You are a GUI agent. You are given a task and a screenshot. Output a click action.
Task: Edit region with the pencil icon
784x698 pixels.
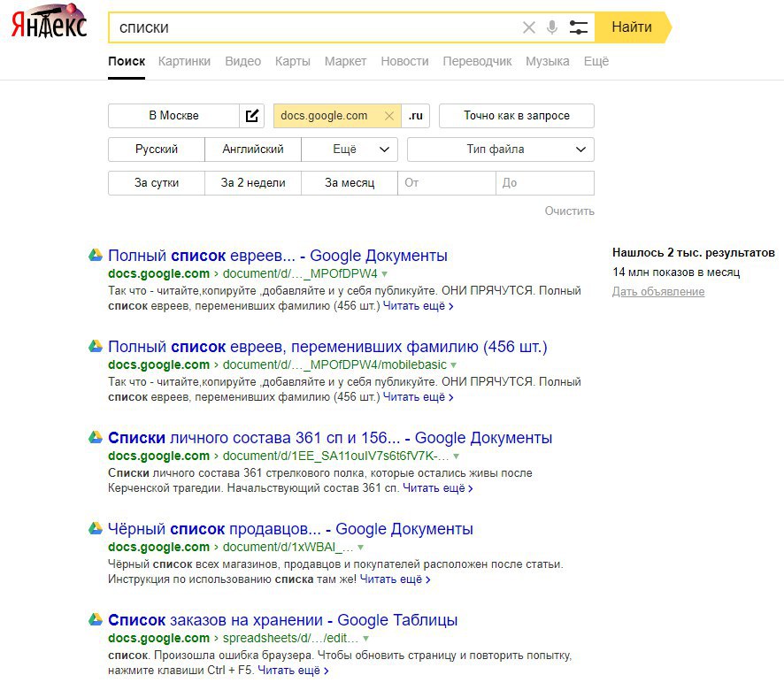pos(252,116)
